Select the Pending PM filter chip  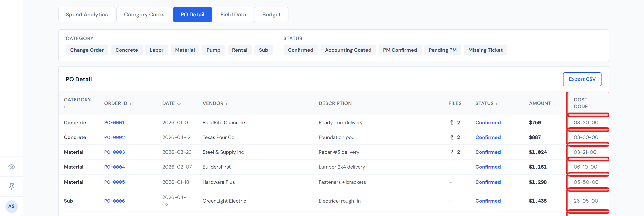(x=443, y=50)
